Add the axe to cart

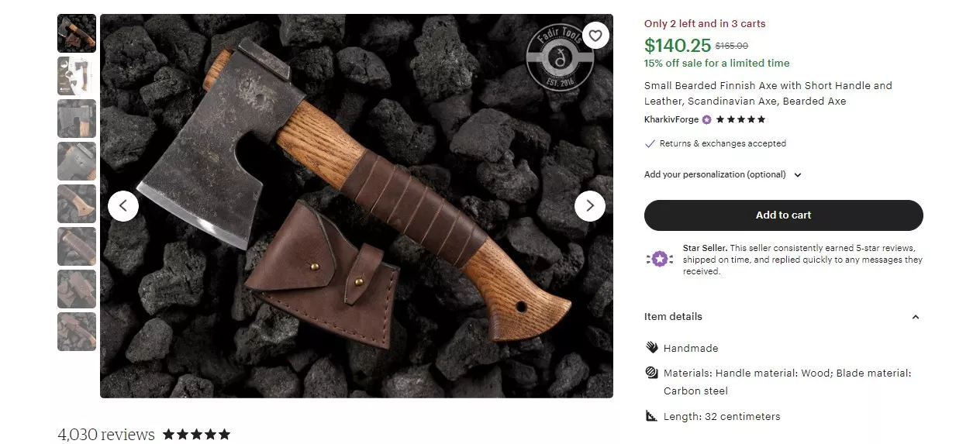784,215
